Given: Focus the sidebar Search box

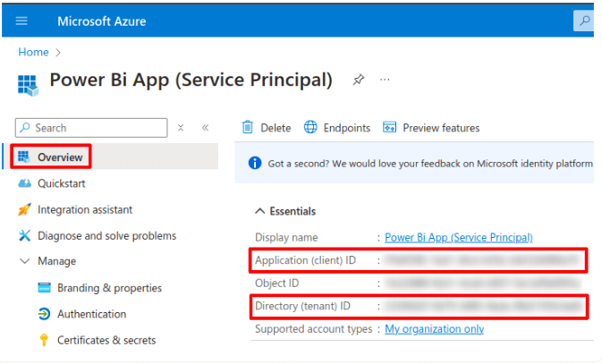Looking at the screenshot, I should (91, 128).
